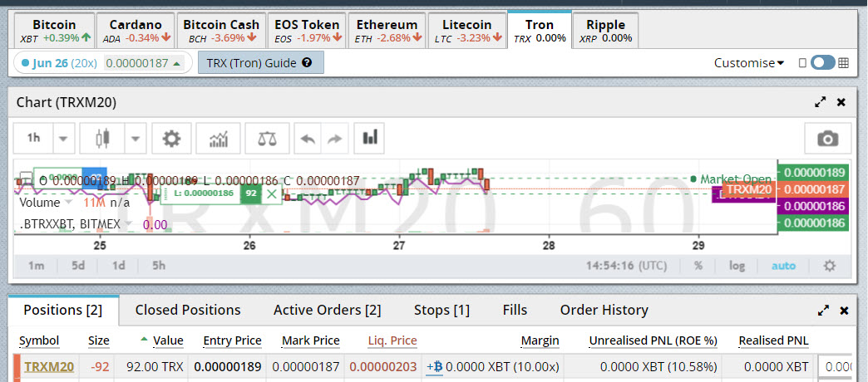Sort positions by Symbol column

pos(39,340)
